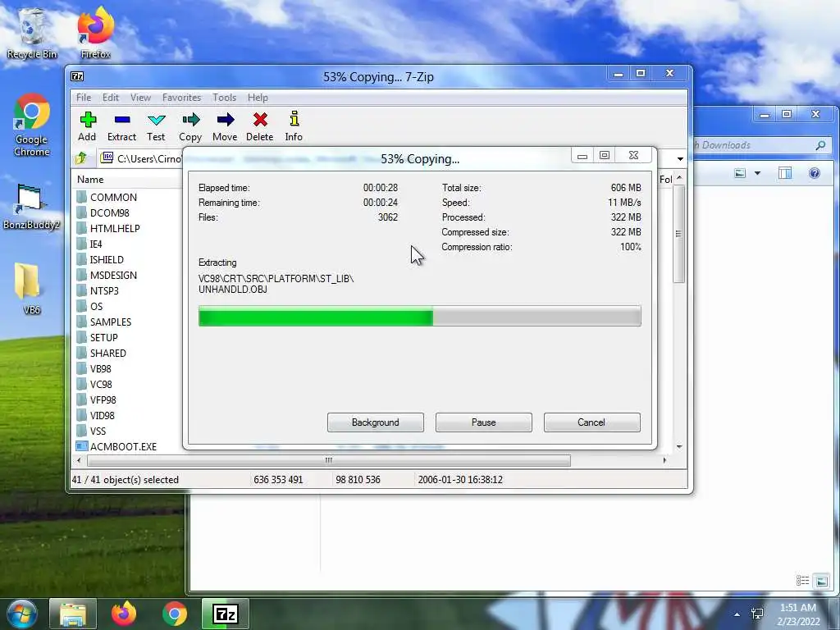This screenshot has width=840, height=630.
Task: Select the IE4 folder
Action: [89, 244]
